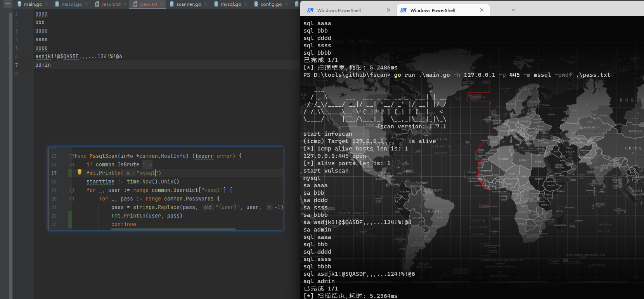This screenshot has width=644, height=299.
Task: Click 'start infoscan' line in terminal
Action: point(328,134)
